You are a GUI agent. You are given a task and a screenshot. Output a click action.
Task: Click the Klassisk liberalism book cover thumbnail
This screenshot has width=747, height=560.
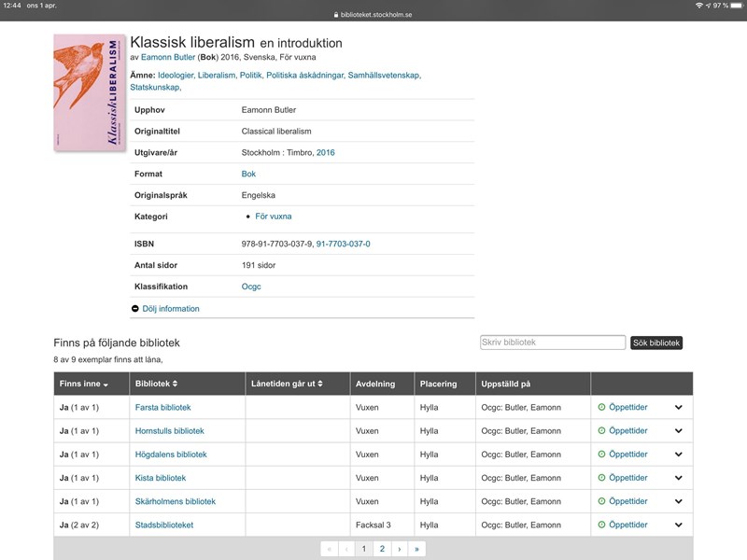[90, 92]
